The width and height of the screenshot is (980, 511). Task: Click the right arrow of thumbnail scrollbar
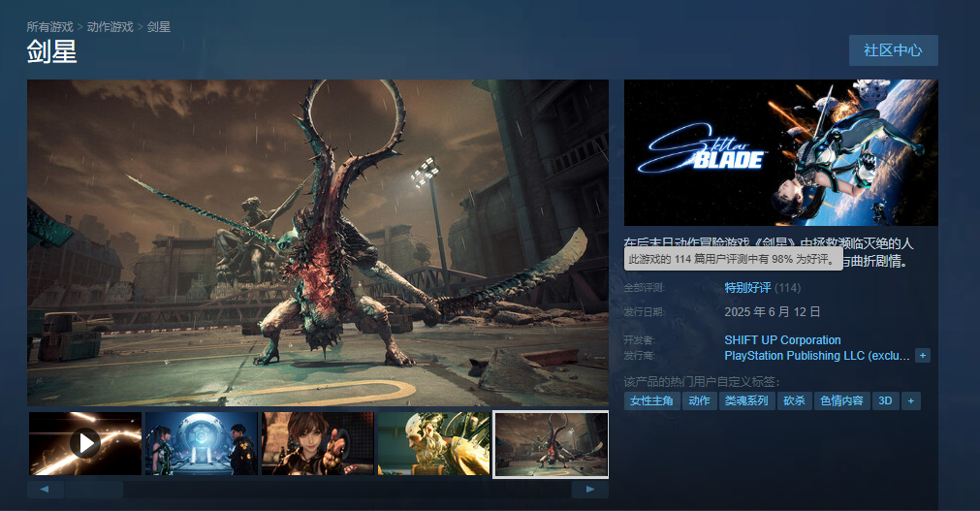click(x=590, y=489)
